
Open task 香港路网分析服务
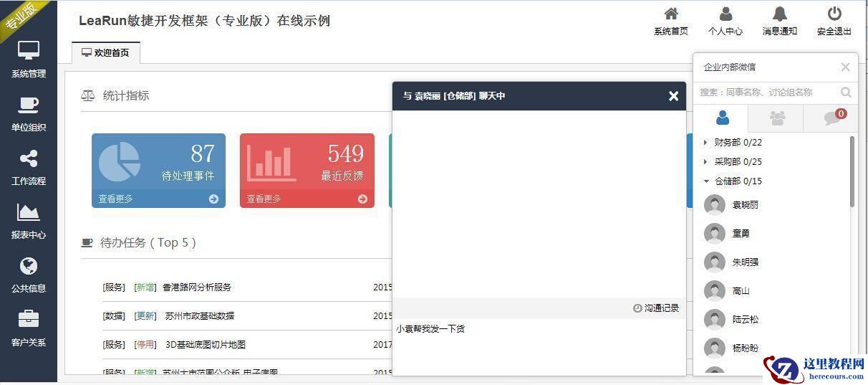click(197, 287)
